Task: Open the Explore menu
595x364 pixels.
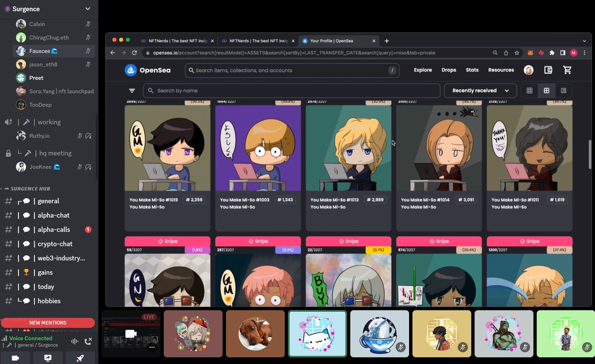Action: tap(423, 70)
